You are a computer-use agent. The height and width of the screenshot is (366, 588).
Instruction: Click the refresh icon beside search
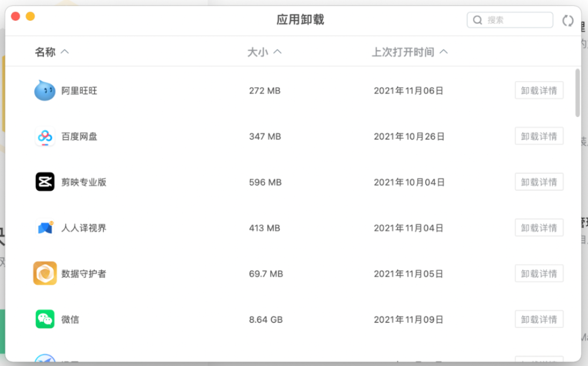567,21
